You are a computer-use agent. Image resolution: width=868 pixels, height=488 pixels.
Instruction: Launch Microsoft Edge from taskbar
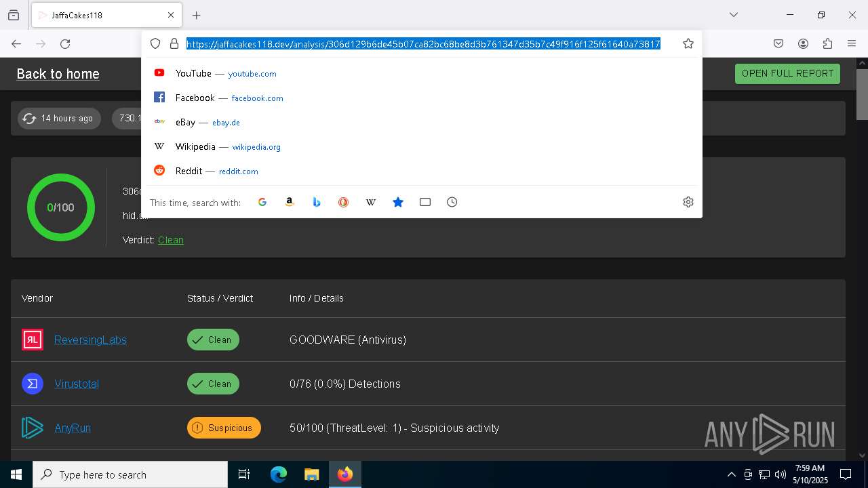(x=279, y=474)
